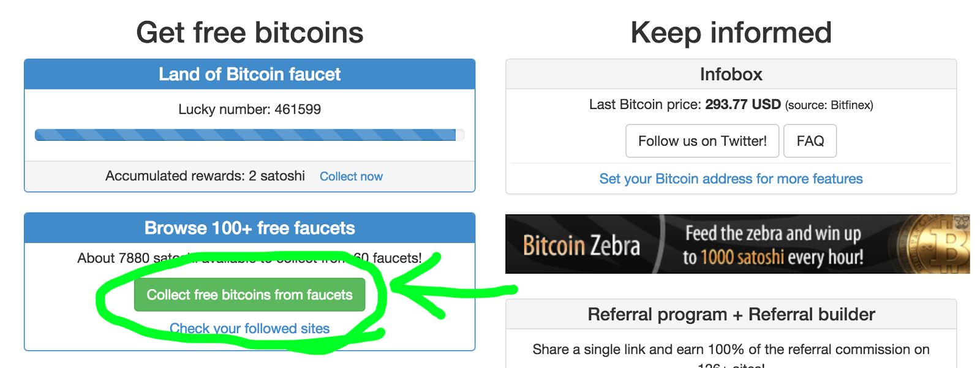Image resolution: width=980 pixels, height=368 pixels.
Task: Click the 'Keep informed' heading
Action: (x=731, y=32)
